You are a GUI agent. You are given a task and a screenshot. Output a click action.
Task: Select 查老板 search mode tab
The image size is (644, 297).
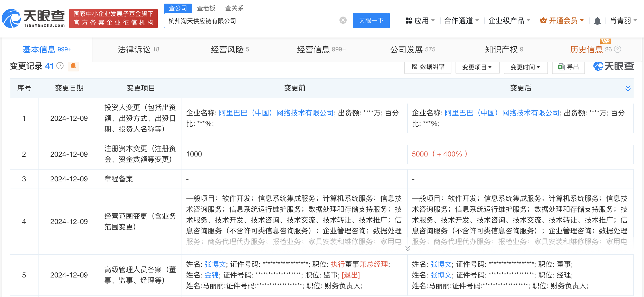click(206, 8)
